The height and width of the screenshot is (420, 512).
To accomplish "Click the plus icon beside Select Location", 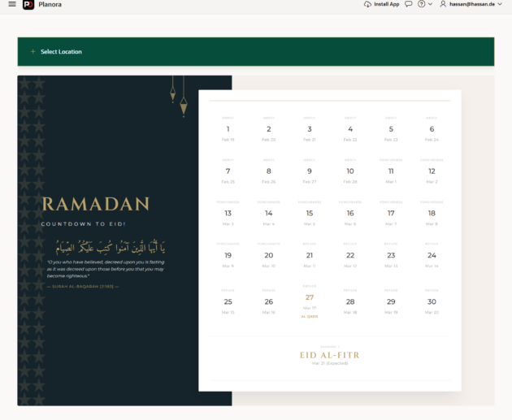I will click(33, 51).
